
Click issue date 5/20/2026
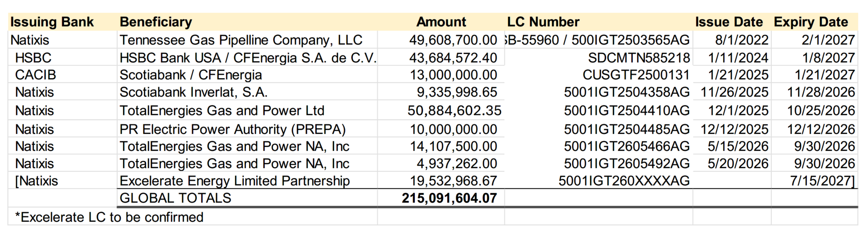tap(738, 164)
